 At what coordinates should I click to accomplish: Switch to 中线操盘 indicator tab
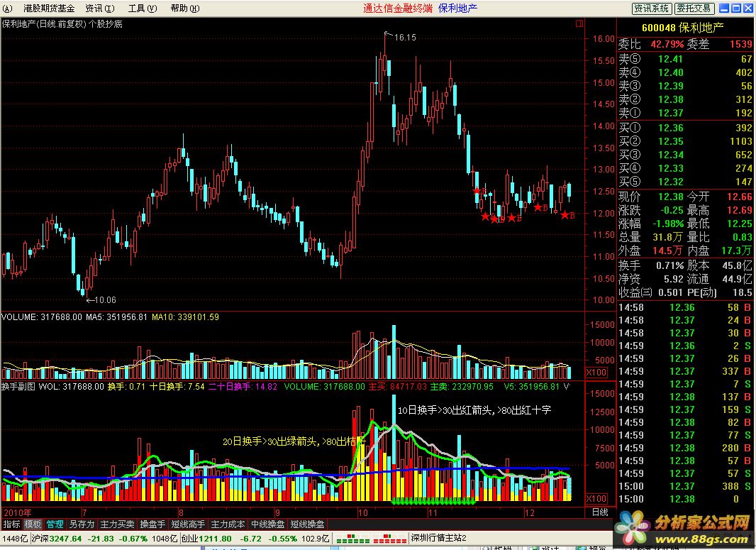[267, 524]
